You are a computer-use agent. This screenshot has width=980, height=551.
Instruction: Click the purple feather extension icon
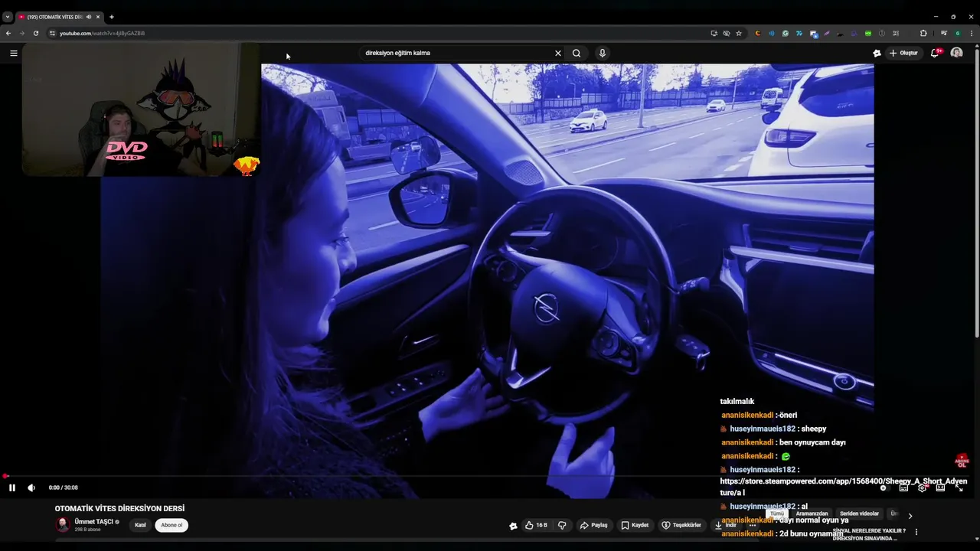(x=827, y=33)
